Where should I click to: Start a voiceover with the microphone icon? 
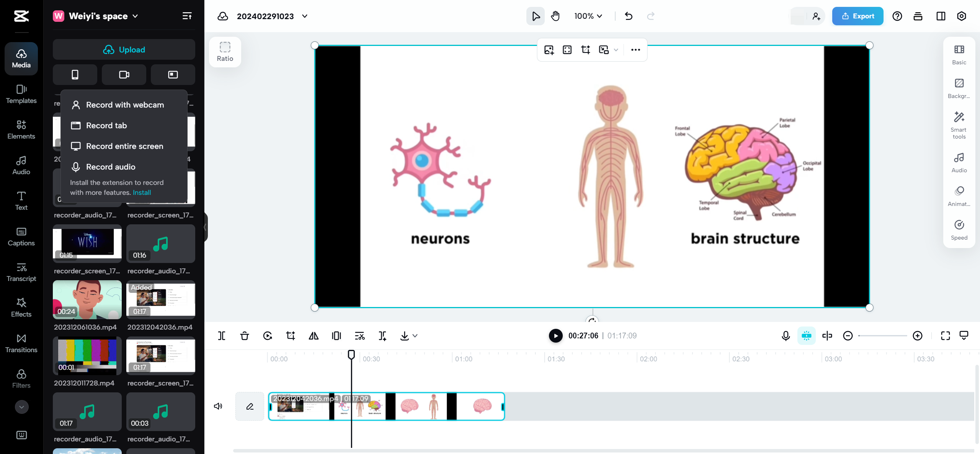[785, 335]
